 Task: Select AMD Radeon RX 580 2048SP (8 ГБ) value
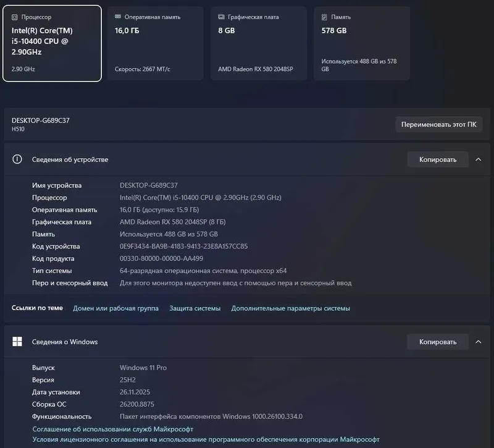point(173,222)
